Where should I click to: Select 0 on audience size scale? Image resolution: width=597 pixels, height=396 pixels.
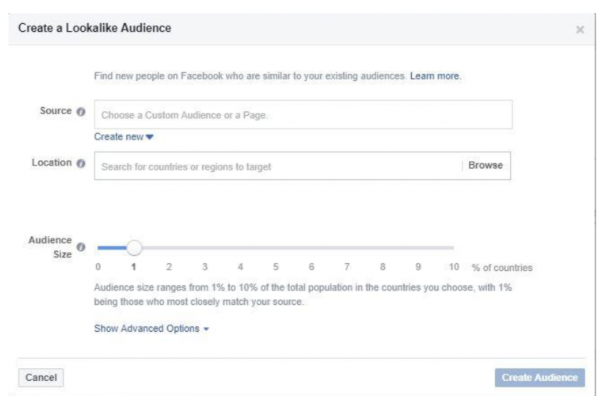pos(98,267)
